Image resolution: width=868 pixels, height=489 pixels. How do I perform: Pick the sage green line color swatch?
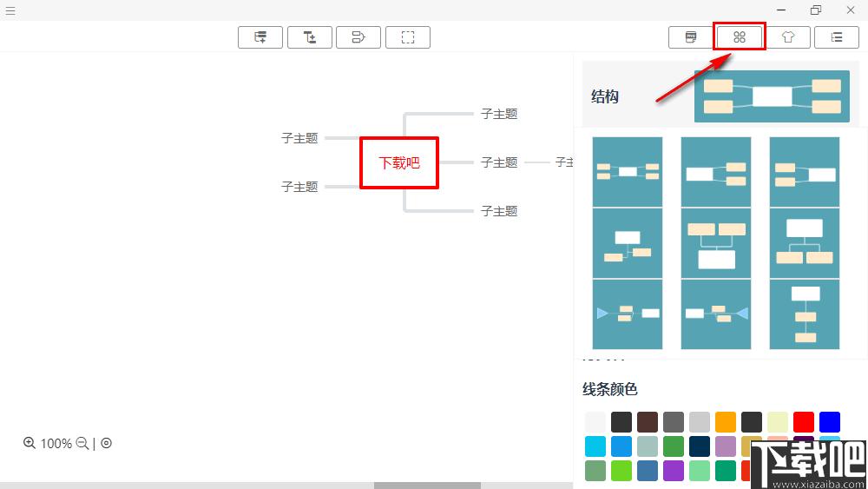click(x=595, y=471)
